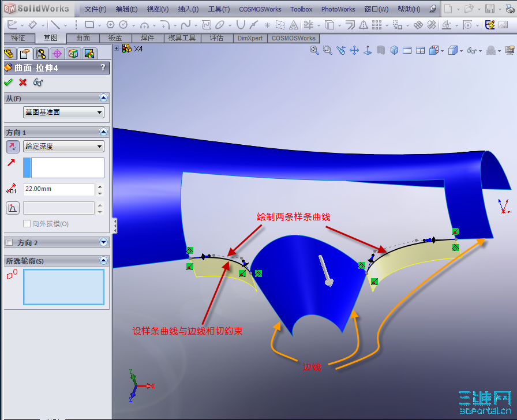Viewport: 517px width, 420px height.
Task: Select the Point sketch tool
Action: pyautogui.click(x=267, y=25)
